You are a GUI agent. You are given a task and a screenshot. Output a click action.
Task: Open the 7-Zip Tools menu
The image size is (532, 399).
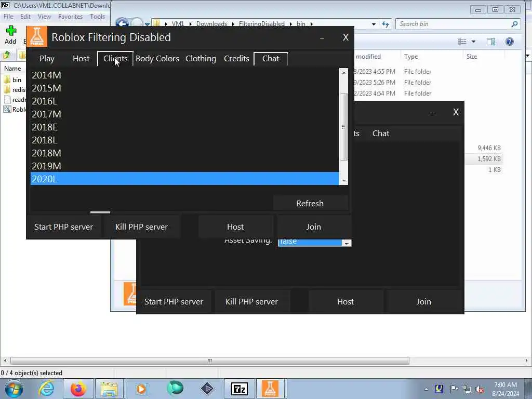pyautogui.click(x=97, y=17)
